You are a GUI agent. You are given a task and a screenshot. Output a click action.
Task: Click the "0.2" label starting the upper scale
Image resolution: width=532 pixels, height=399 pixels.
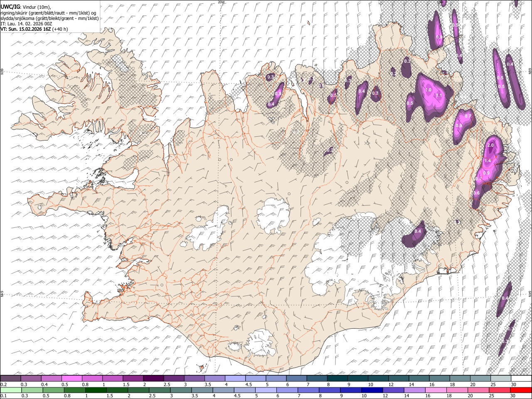(x=3, y=384)
